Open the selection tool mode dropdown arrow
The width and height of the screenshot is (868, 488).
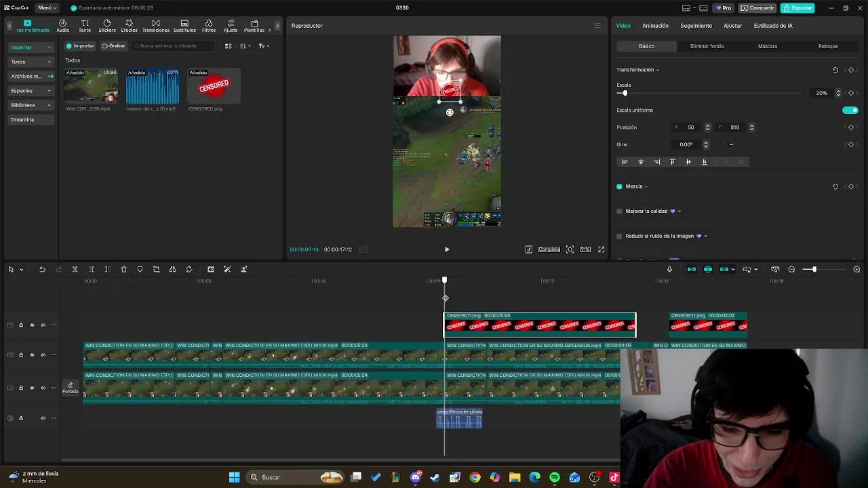22,269
